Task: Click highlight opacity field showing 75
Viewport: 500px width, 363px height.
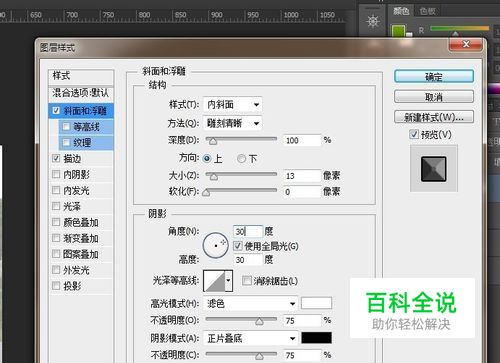Action: pyautogui.click(x=302, y=321)
